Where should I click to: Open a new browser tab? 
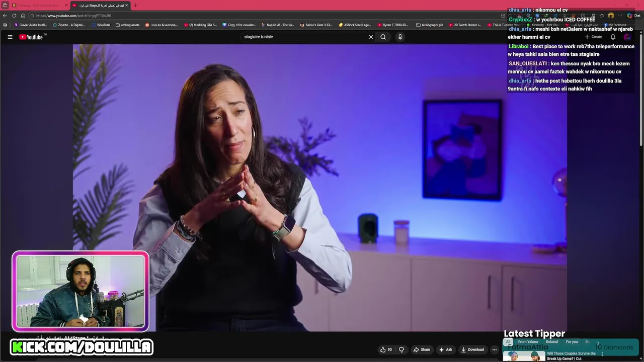pyautogui.click(x=135, y=5)
